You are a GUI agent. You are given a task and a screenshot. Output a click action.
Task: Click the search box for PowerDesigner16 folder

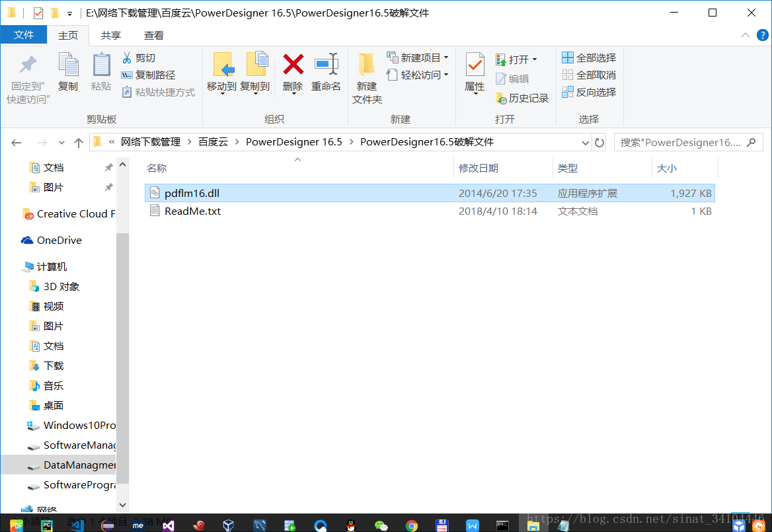(688, 143)
